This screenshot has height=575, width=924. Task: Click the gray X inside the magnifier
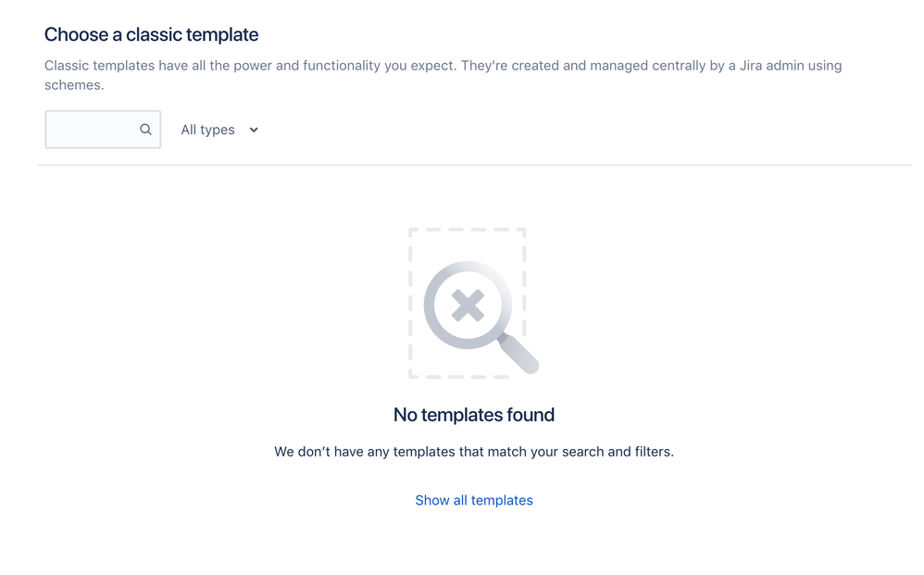click(468, 306)
